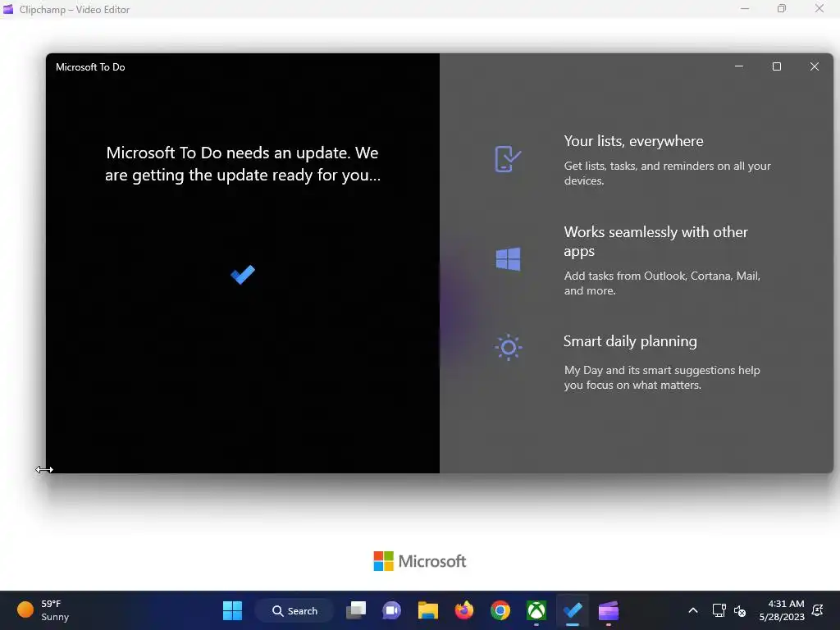Click the Microsoft logo in Clipchamp window
The width and height of the screenshot is (840, 630).
click(x=420, y=561)
